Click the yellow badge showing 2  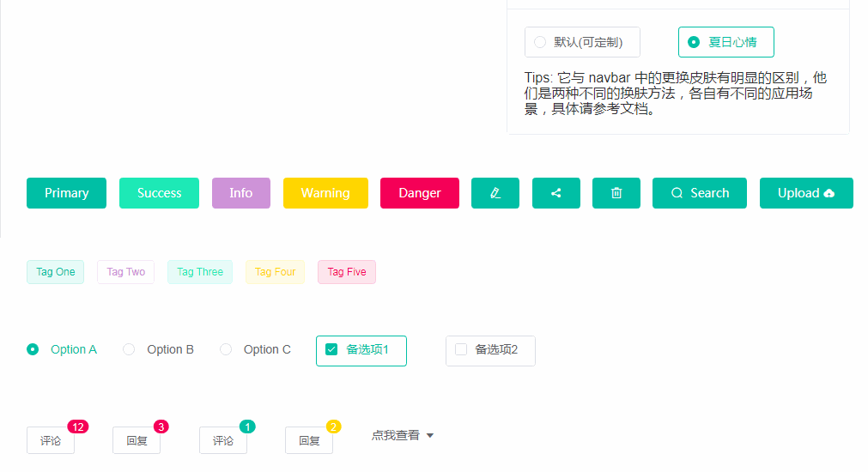click(x=333, y=427)
